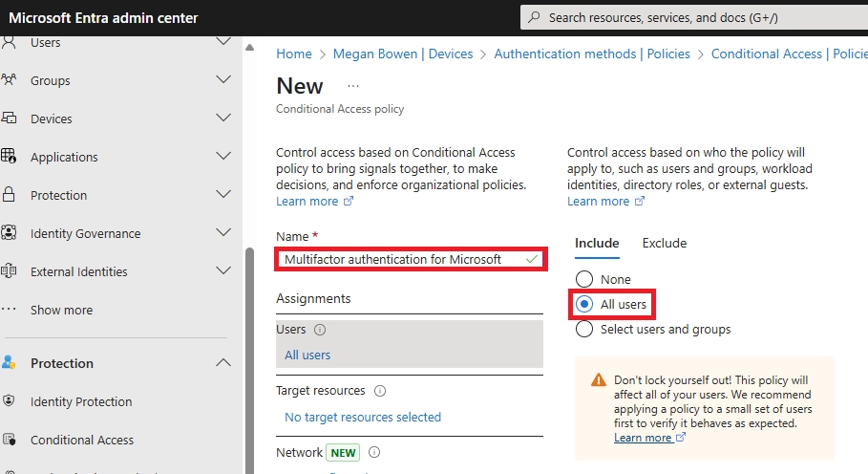Open Authentication methods | Policies breadcrumb
868x474 pixels.
tap(592, 54)
